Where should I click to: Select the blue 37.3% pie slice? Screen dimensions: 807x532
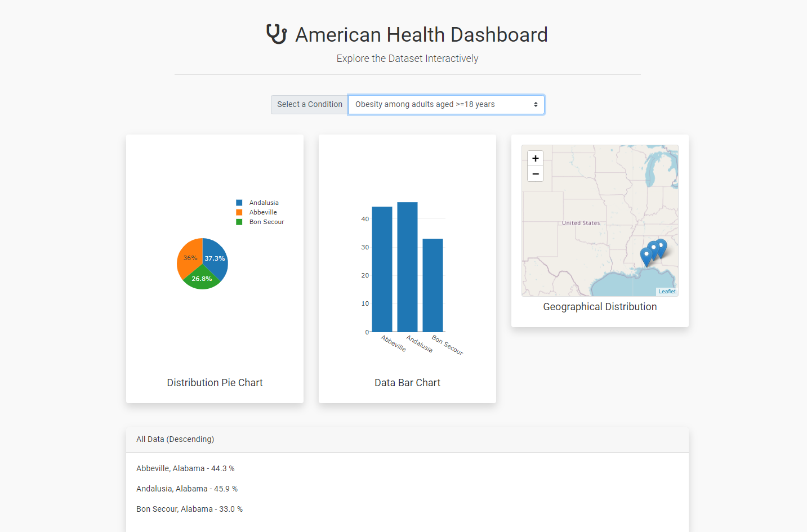[x=217, y=256]
